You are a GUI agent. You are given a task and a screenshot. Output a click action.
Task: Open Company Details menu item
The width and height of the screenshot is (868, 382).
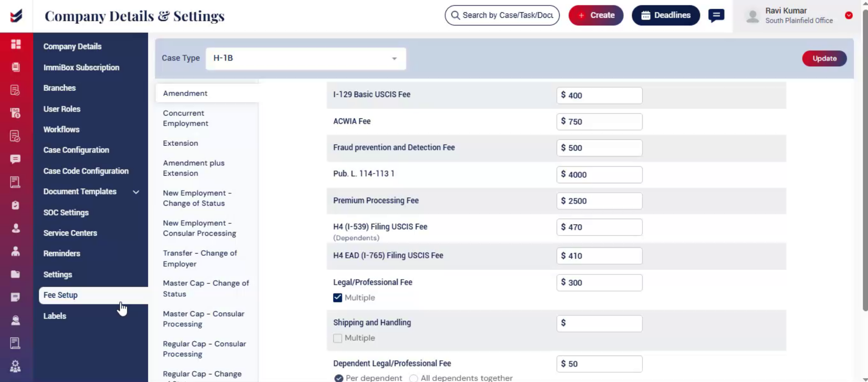72,46
